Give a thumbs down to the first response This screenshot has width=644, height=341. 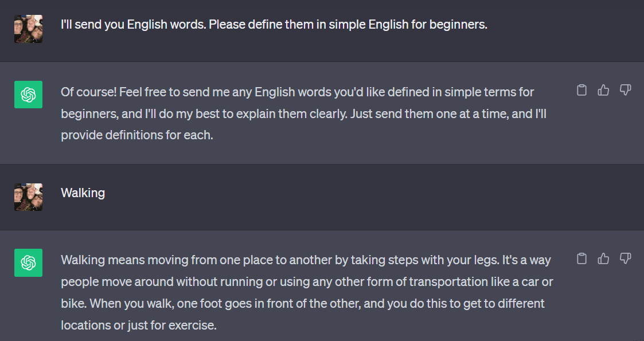(x=625, y=90)
